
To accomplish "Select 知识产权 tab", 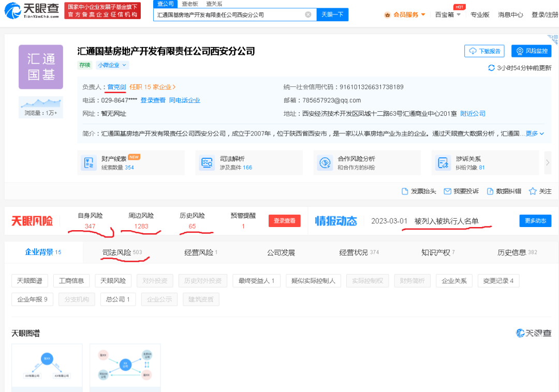I will [438, 252].
